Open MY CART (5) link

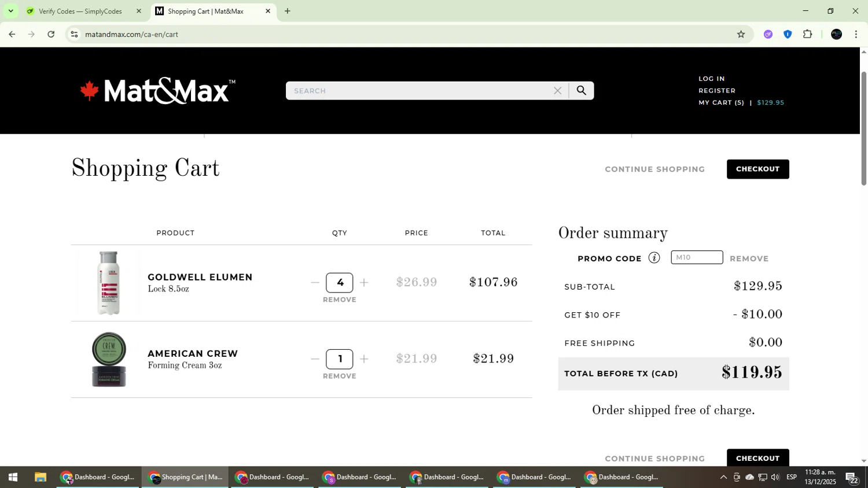(x=721, y=102)
